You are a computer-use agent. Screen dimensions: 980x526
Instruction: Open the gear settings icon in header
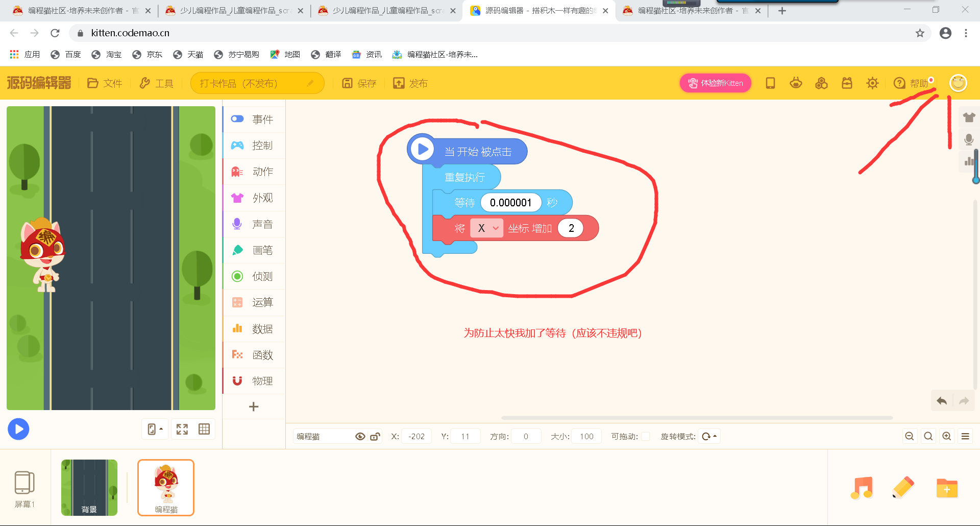pos(872,83)
